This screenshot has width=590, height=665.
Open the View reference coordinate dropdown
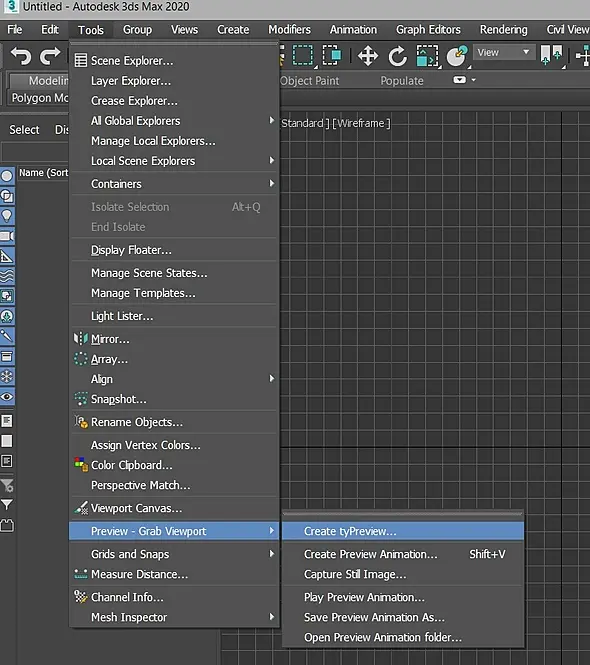click(x=503, y=53)
